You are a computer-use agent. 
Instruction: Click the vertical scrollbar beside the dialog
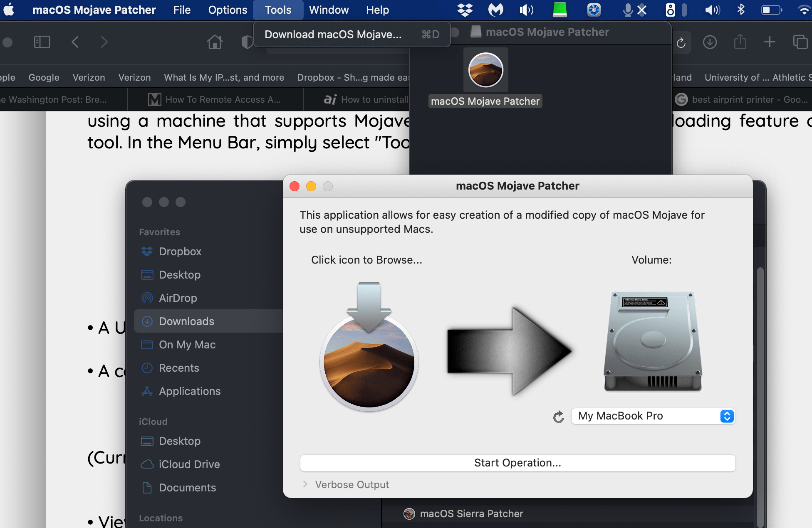[760, 395]
